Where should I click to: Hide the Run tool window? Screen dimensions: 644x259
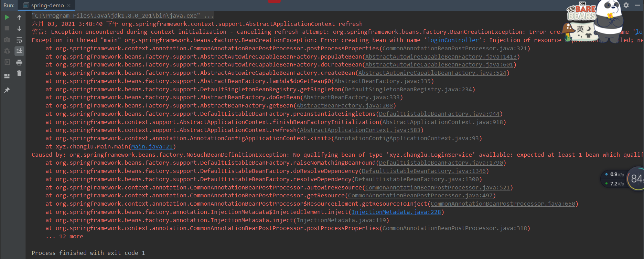(637, 5)
